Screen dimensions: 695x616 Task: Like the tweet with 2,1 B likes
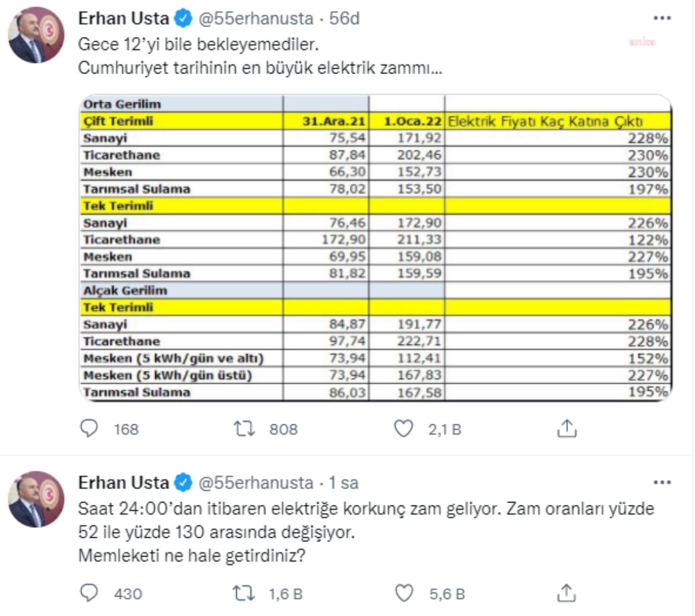pos(403,429)
